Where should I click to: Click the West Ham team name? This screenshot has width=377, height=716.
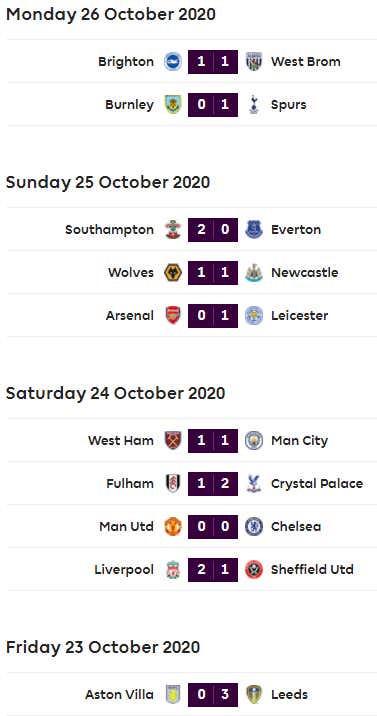(x=121, y=441)
